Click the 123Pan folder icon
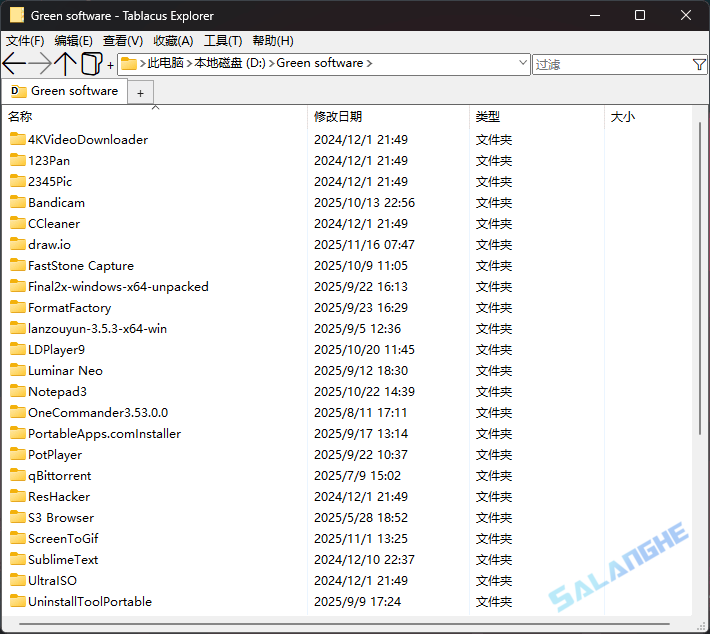The width and height of the screenshot is (710, 634). pyautogui.click(x=18, y=159)
